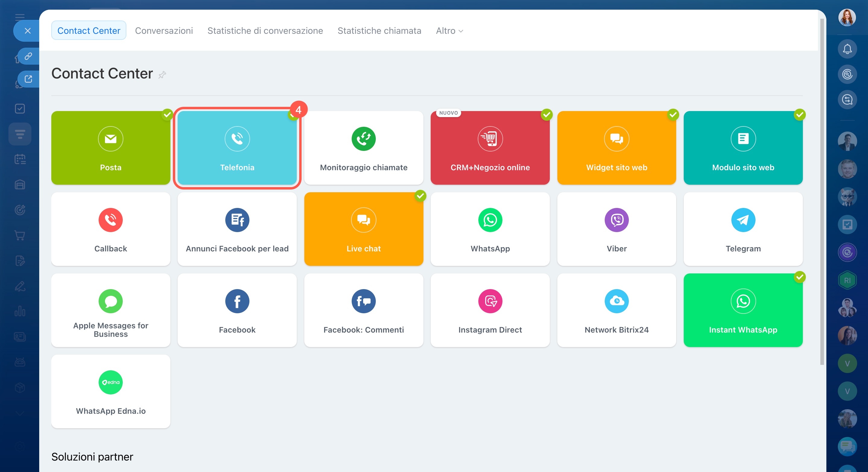
Task: Open the Telegram channel tile
Action: 743,229
